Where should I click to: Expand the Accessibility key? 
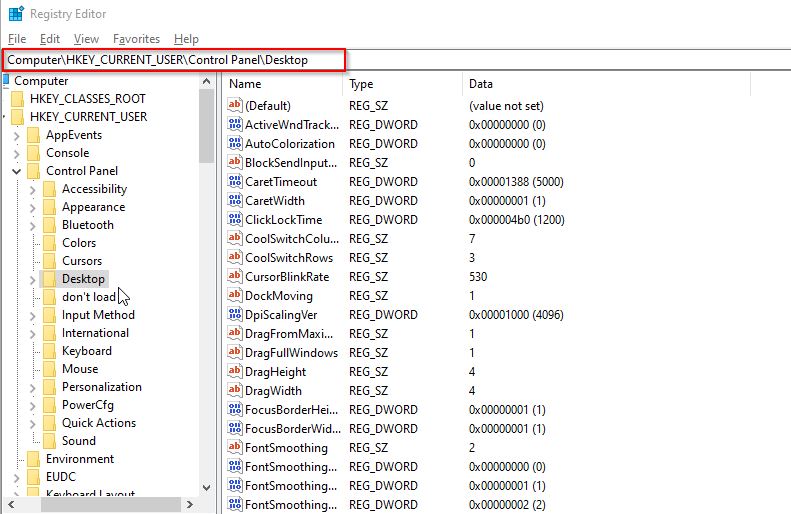(x=33, y=190)
